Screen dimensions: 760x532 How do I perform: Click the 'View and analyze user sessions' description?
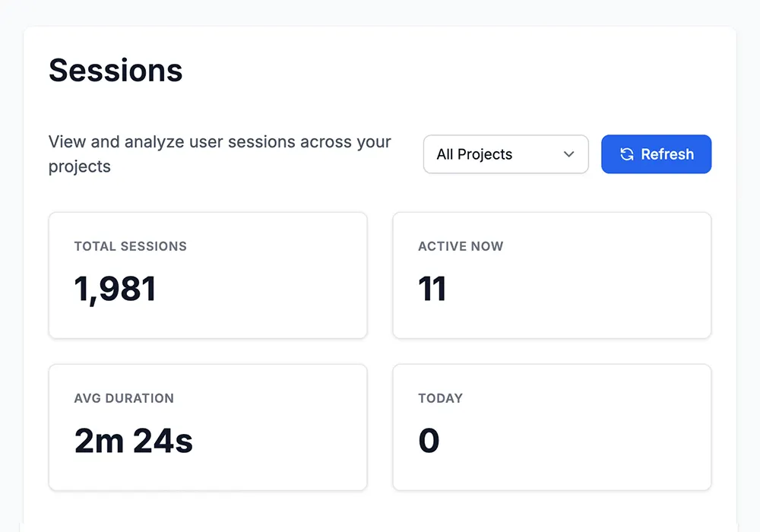220,154
